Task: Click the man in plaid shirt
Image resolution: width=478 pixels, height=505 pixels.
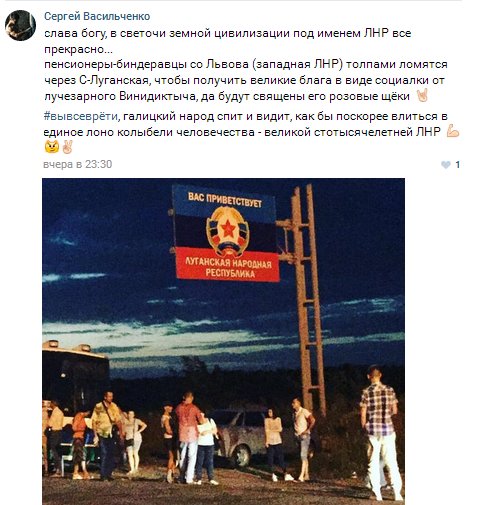Action: click(x=381, y=433)
